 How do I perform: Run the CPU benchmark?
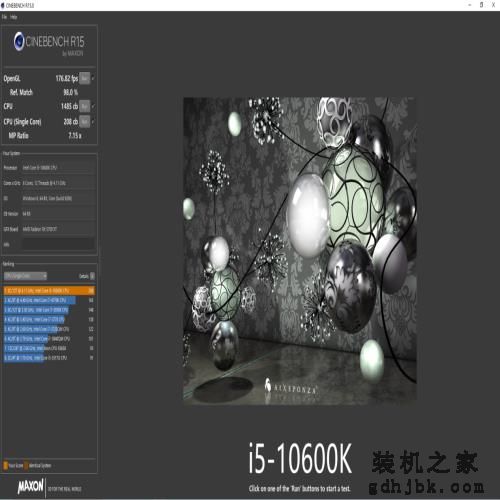[x=85, y=106]
